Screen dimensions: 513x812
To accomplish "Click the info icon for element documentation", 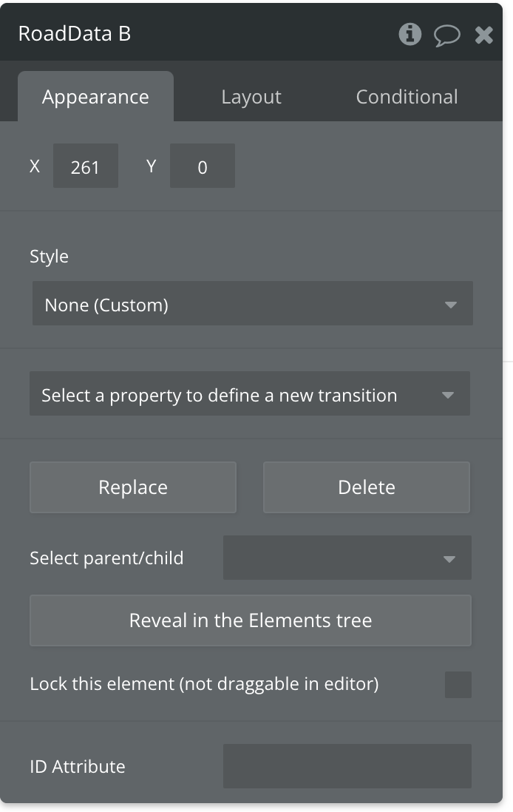I will click(x=410, y=34).
